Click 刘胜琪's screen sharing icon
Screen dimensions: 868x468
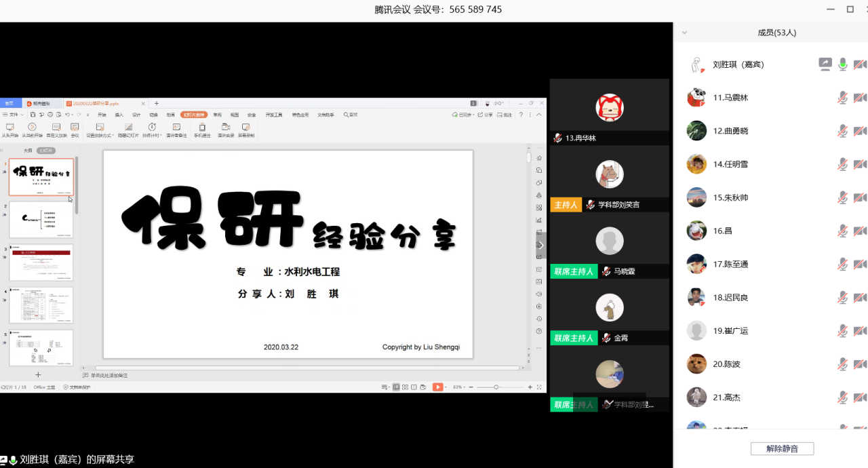[x=825, y=64]
